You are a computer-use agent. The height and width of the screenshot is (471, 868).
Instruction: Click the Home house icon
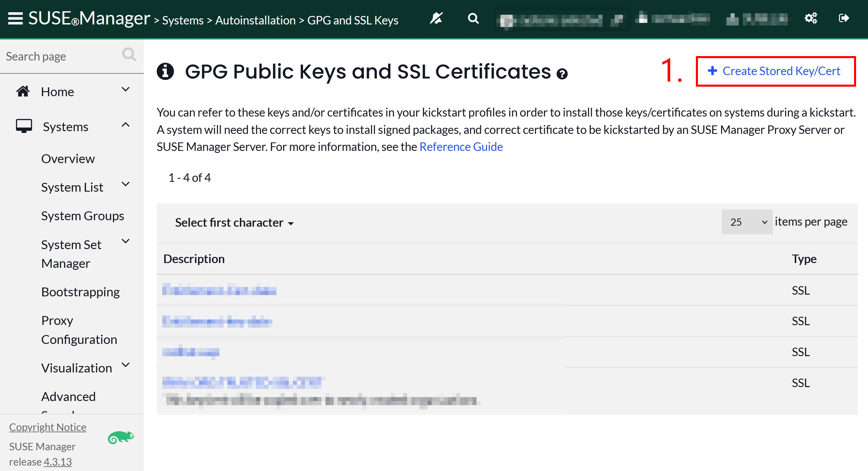(x=23, y=91)
